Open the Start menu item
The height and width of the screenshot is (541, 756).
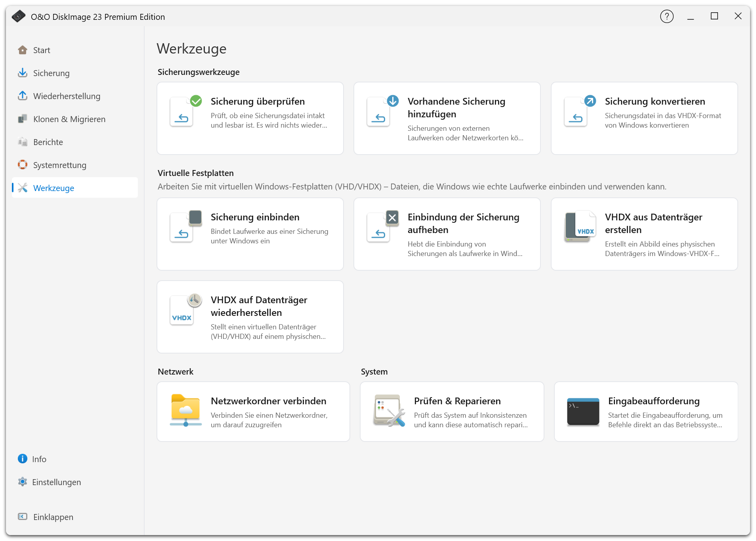tap(75, 50)
